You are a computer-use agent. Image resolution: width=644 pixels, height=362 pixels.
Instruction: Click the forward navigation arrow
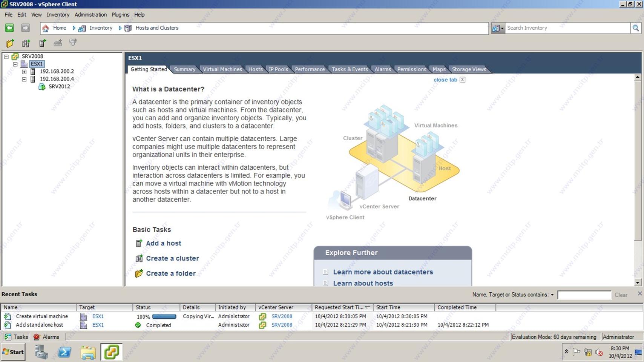[25, 28]
